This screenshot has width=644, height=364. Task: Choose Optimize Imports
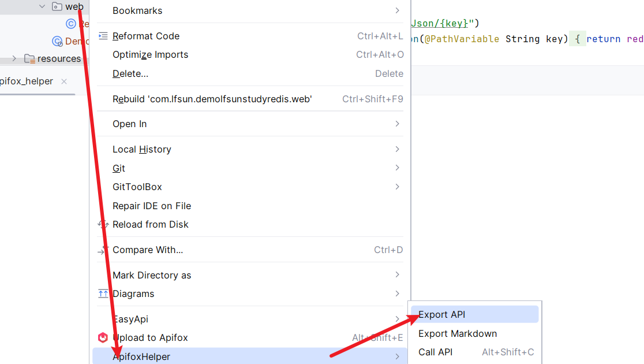[x=149, y=54]
